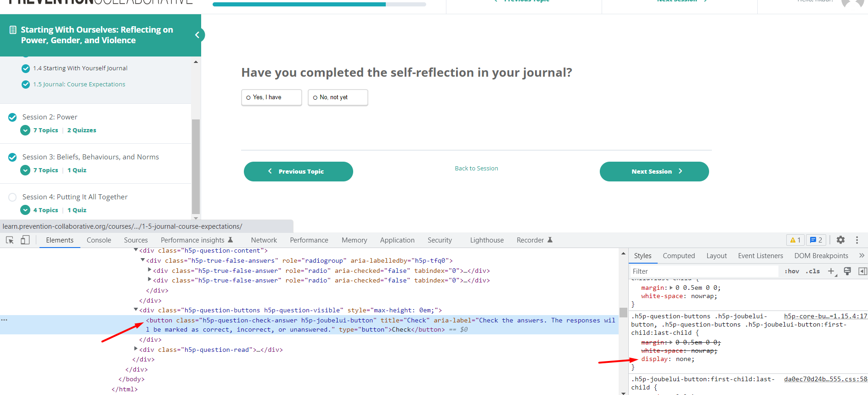Open the Memory tab
The image size is (868, 395).
(354, 240)
